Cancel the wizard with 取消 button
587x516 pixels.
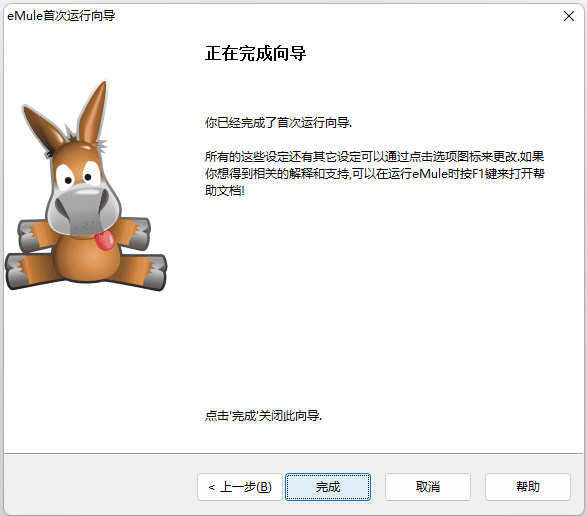pos(428,486)
